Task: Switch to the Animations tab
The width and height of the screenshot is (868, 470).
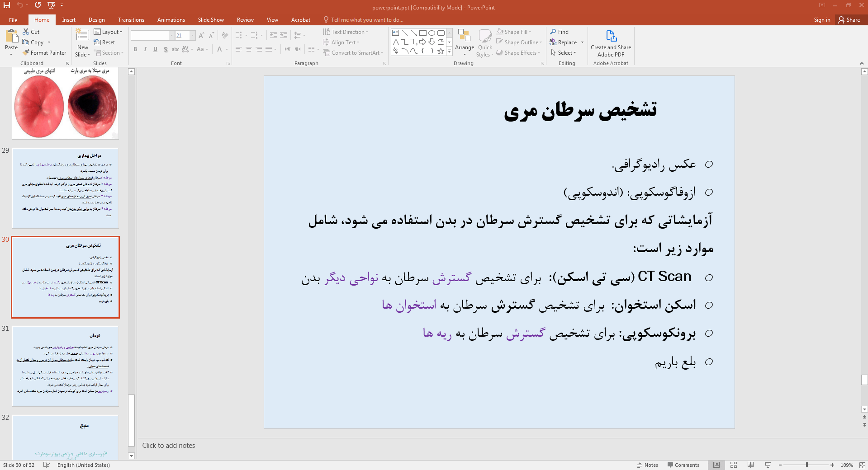Action: [x=171, y=20]
